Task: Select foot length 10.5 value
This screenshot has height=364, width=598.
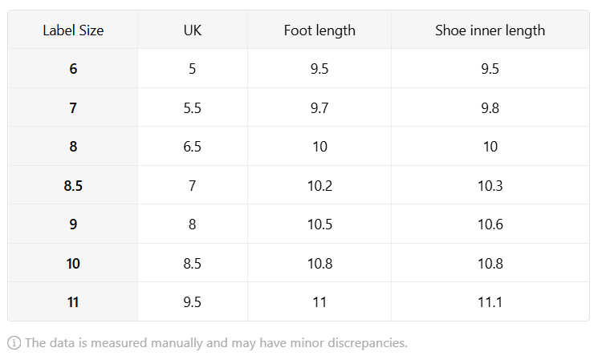Action: click(x=319, y=224)
